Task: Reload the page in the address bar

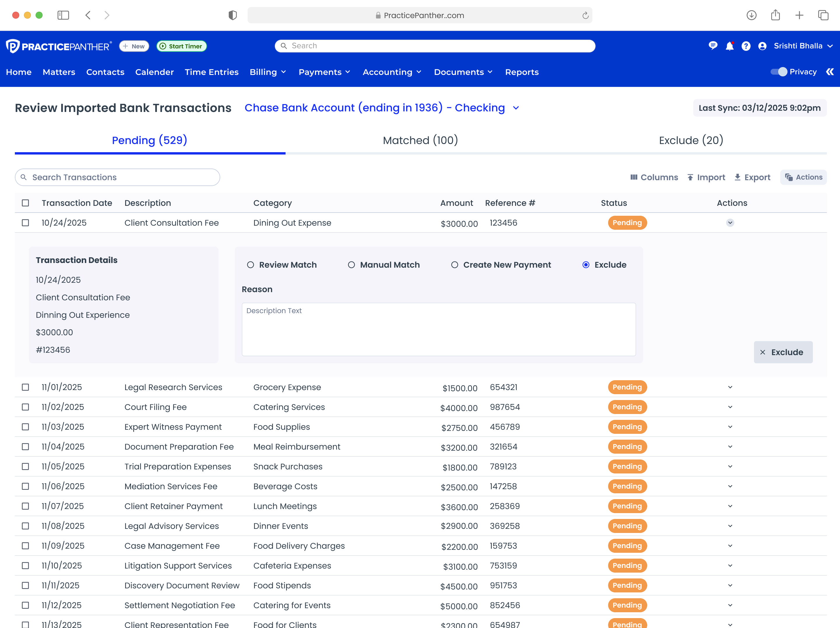Action: pyautogui.click(x=585, y=15)
